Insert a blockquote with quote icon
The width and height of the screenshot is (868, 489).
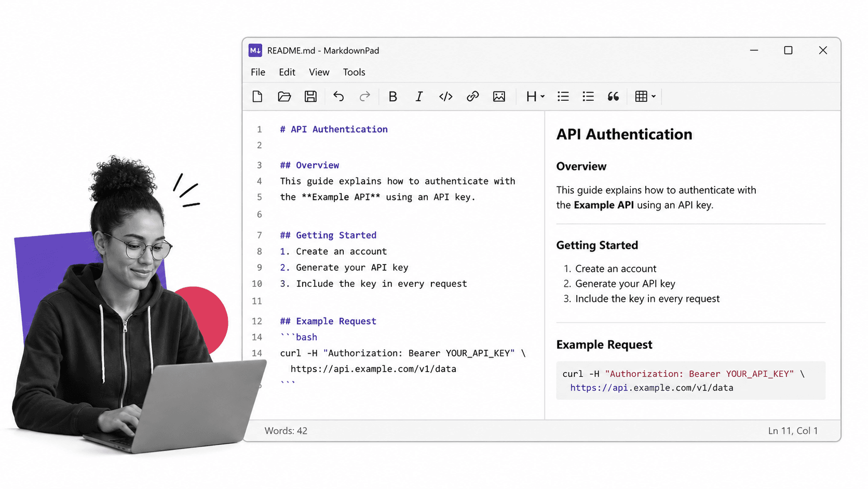tap(613, 97)
